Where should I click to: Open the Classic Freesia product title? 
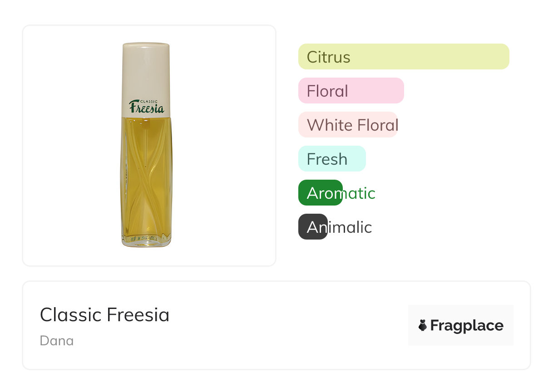click(104, 315)
